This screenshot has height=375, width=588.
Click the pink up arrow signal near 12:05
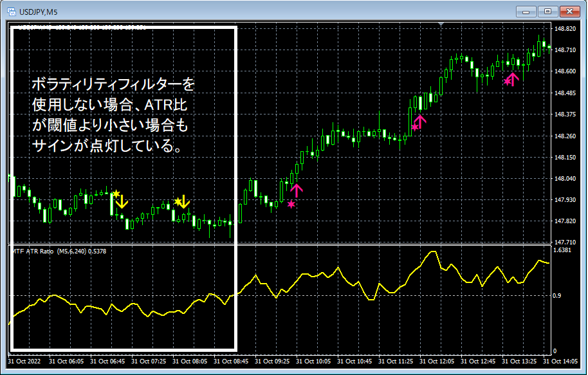(420, 122)
